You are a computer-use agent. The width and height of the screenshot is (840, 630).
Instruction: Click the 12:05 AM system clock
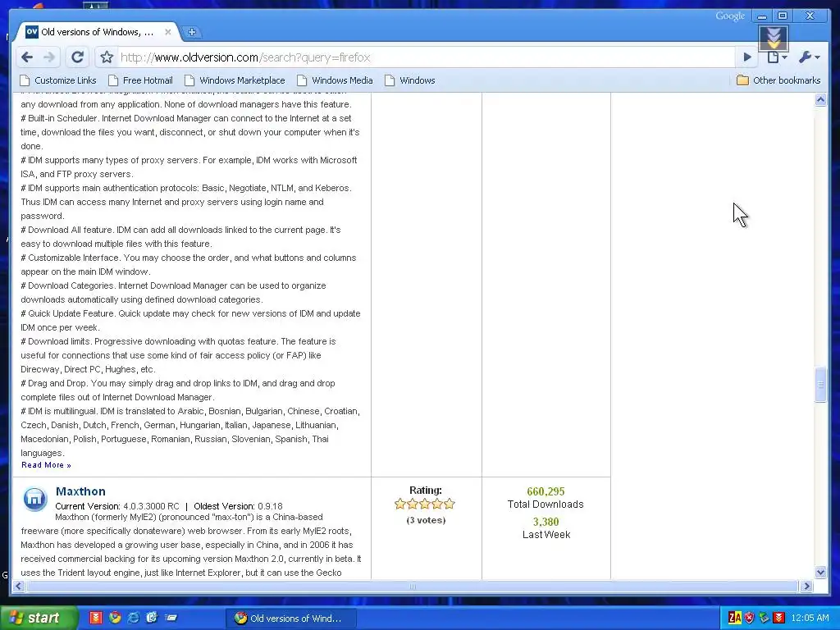pyautogui.click(x=810, y=619)
